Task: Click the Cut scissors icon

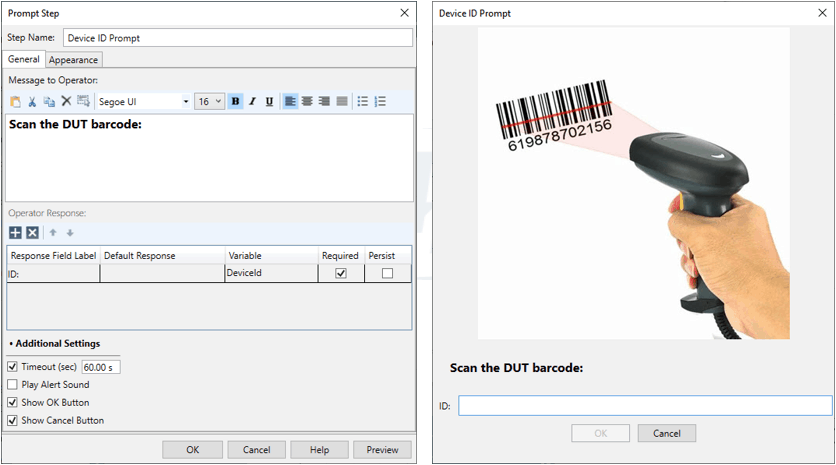Action: pos(32,102)
